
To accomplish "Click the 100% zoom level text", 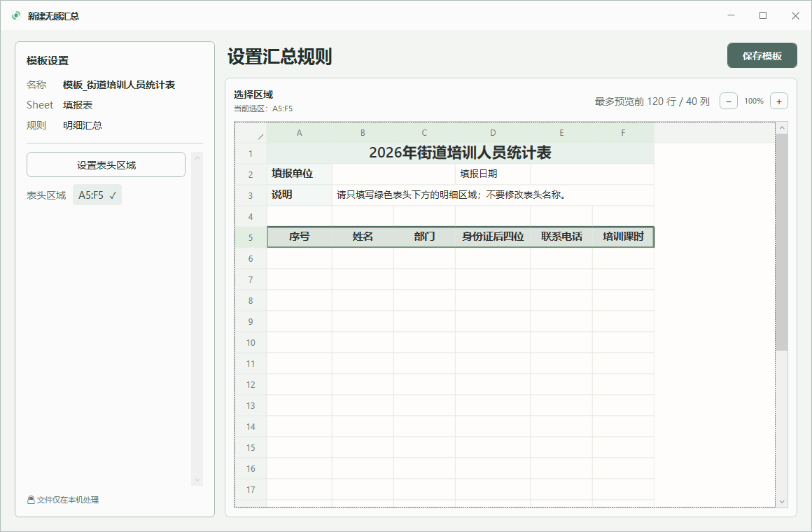I will pos(754,101).
